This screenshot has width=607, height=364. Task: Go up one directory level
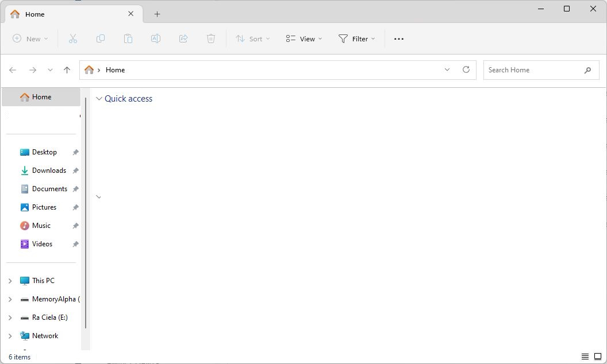coord(67,69)
